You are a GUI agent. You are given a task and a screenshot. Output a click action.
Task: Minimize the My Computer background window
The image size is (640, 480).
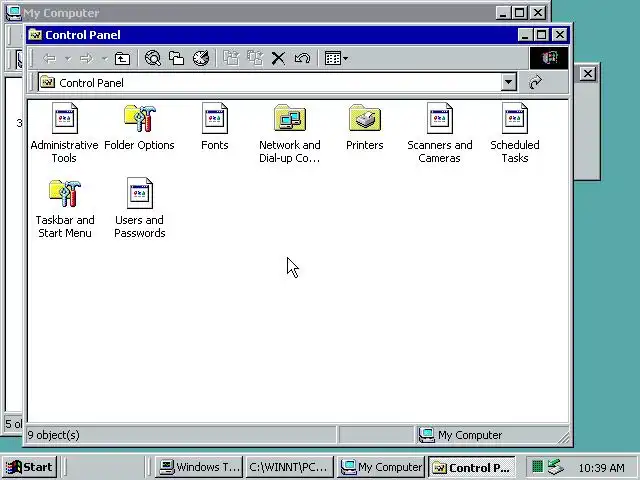point(503,13)
